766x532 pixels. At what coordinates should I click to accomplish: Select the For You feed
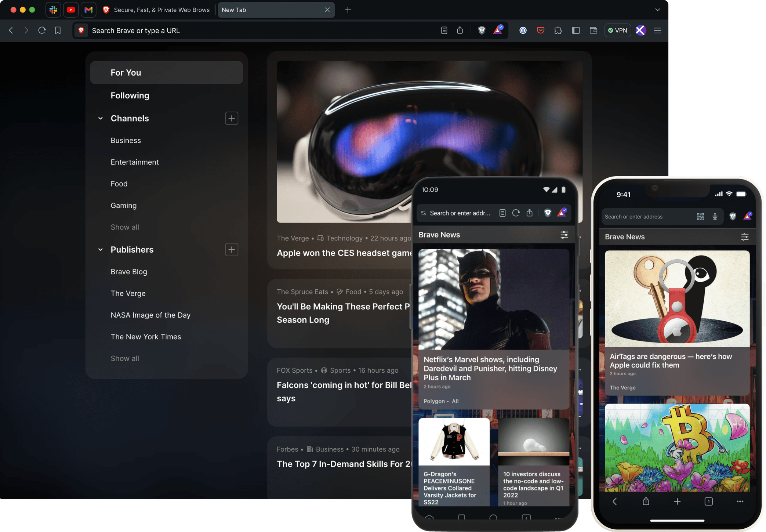click(x=167, y=73)
